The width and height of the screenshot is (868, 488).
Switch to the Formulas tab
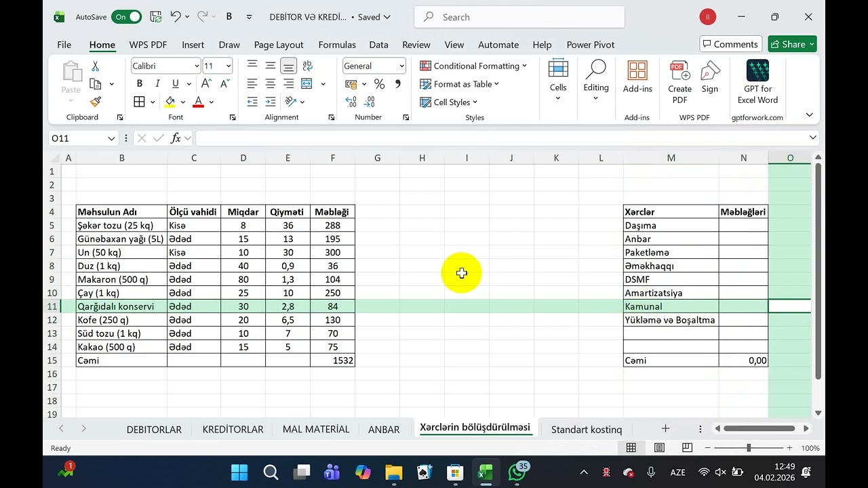(x=337, y=45)
